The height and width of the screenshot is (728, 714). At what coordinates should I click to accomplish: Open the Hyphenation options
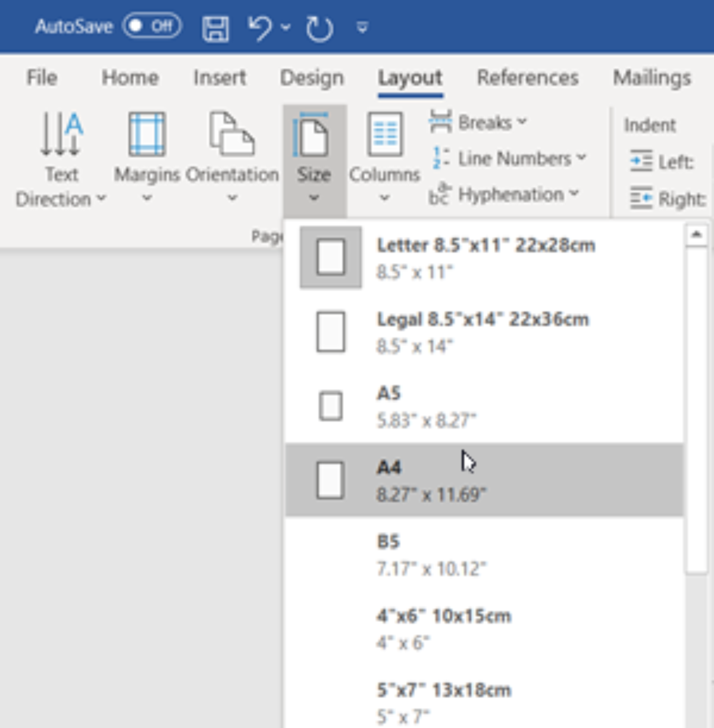(504, 194)
